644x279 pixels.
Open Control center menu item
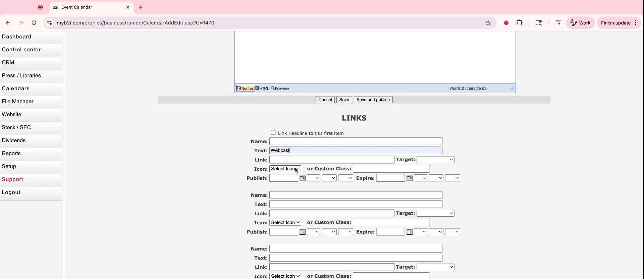[x=31, y=50]
